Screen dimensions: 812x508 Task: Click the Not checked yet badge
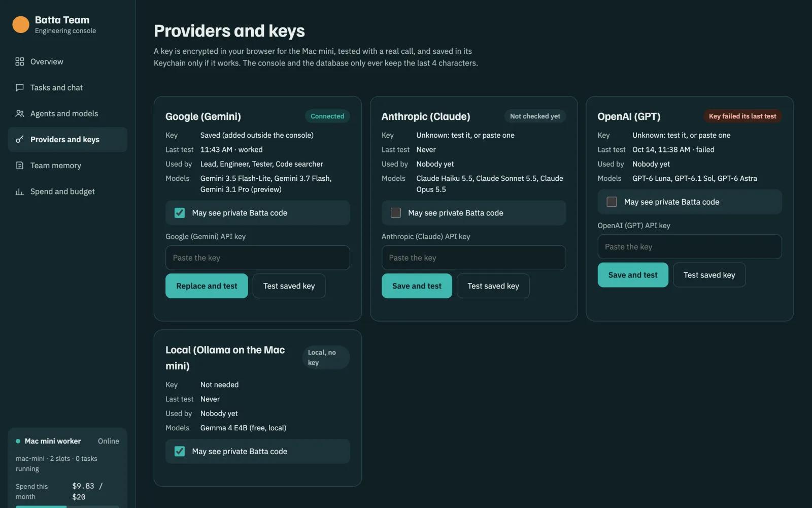click(x=535, y=116)
